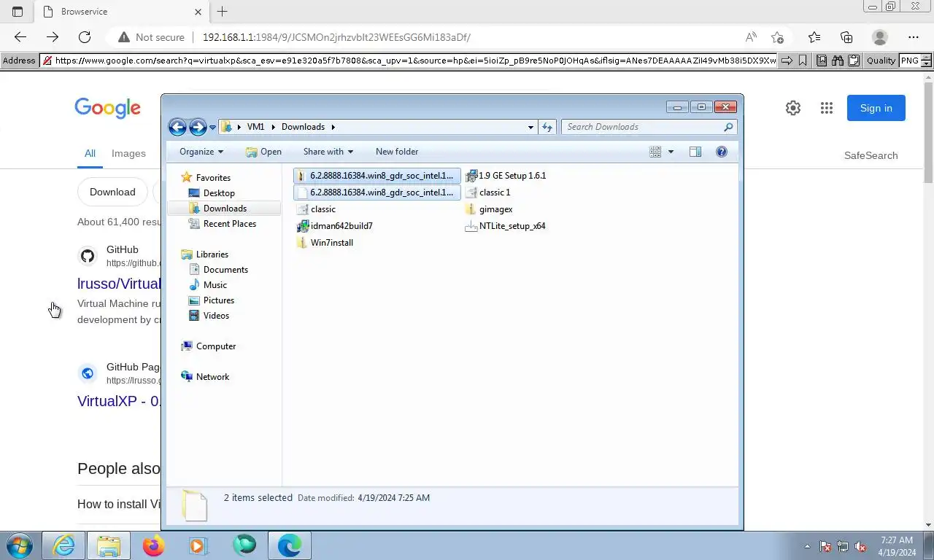
Task: Select second 6.2.8888.16384 file
Action: [x=377, y=192]
